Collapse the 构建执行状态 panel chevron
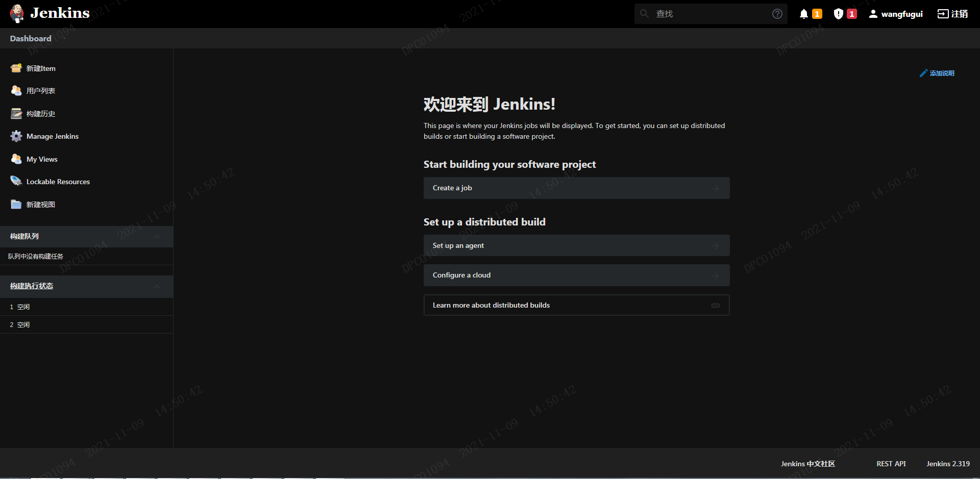The image size is (980, 479). (x=157, y=287)
